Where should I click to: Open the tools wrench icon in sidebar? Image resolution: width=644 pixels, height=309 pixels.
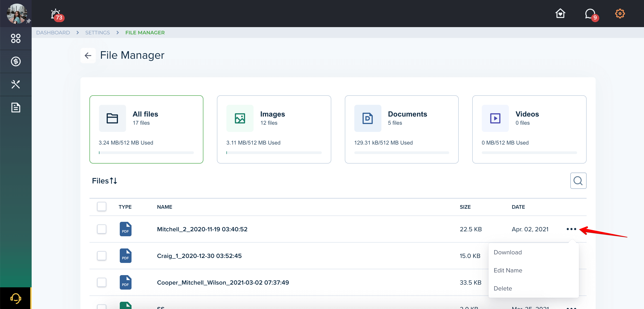coord(16,84)
